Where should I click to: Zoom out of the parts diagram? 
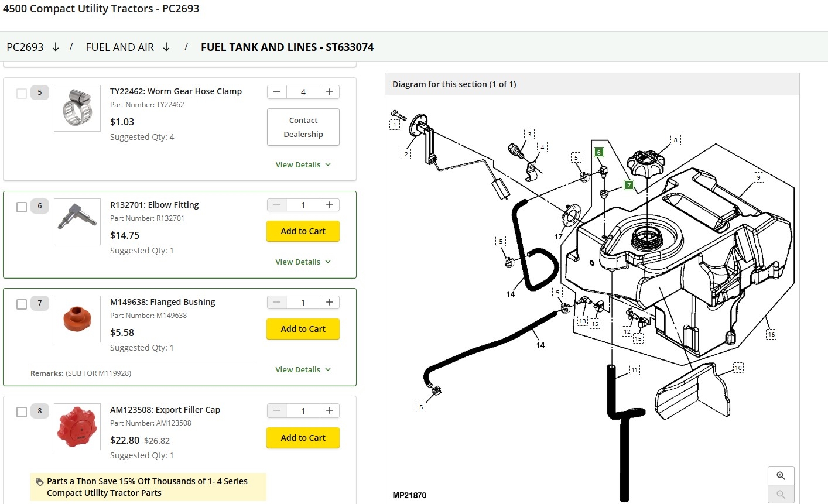pos(781,494)
